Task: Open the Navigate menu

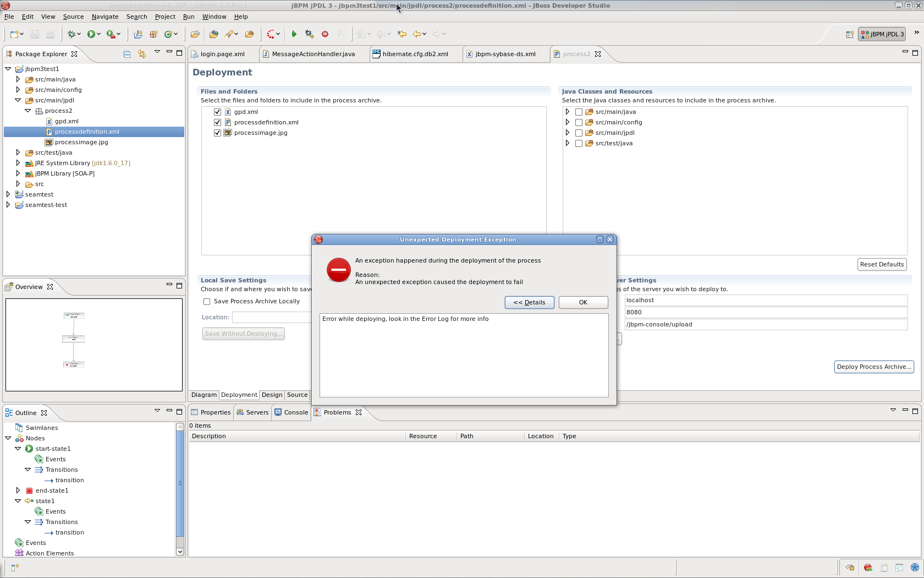Action: point(105,17)
